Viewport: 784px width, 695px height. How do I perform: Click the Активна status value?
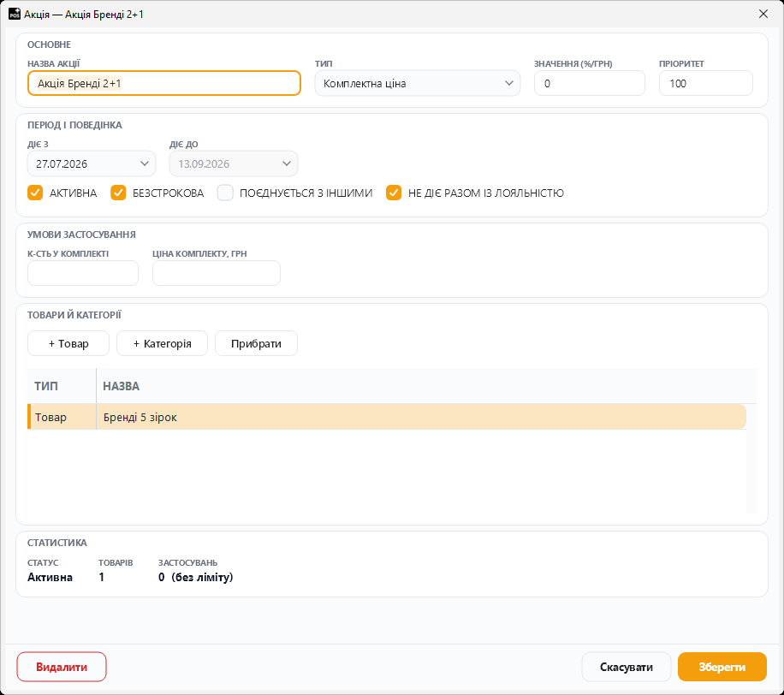tap(50, 577)
